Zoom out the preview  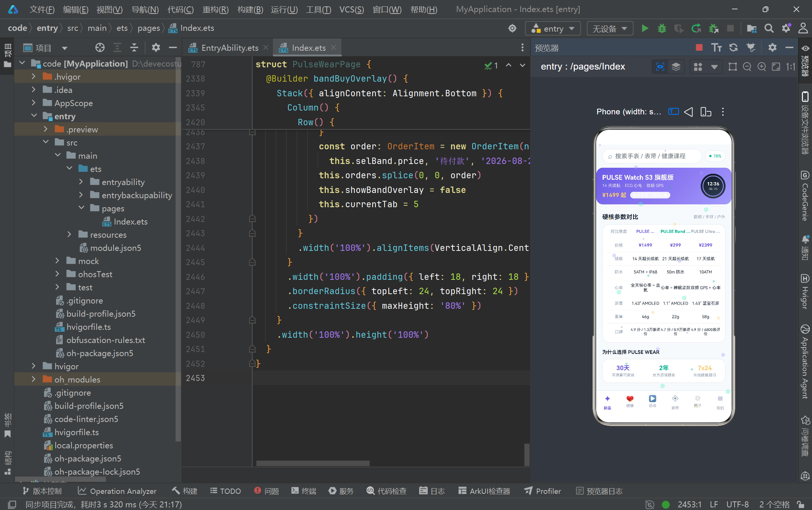click(747, 67)
